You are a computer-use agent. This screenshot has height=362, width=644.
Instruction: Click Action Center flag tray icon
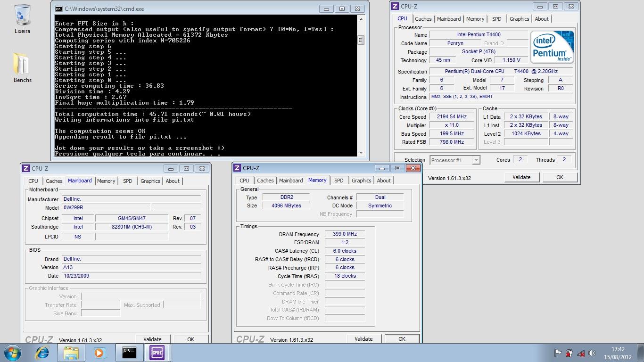[558, 353]
